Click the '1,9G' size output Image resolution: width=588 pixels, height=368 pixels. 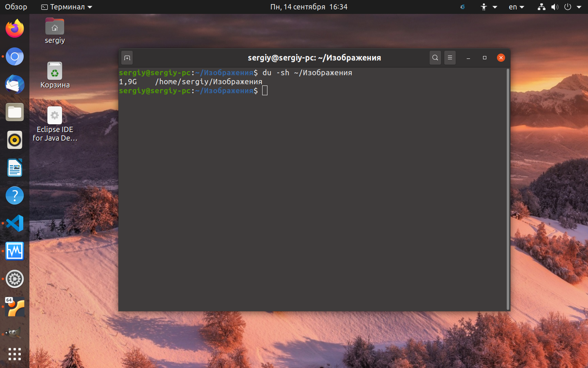point(128,81)
